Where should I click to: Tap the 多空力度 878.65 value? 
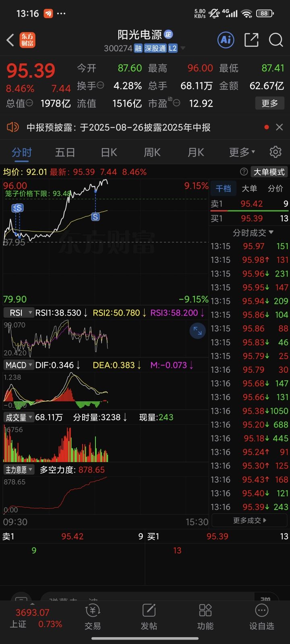[92, 470]
